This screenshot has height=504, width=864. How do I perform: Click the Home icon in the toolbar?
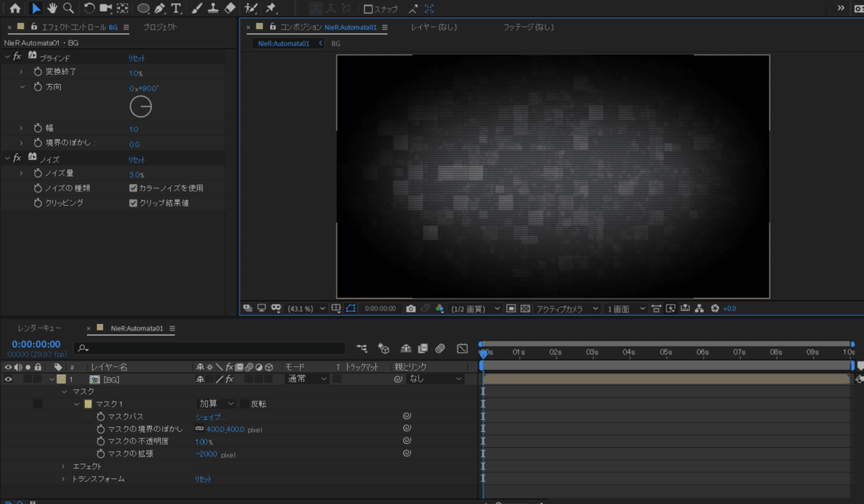coord(15,9)
